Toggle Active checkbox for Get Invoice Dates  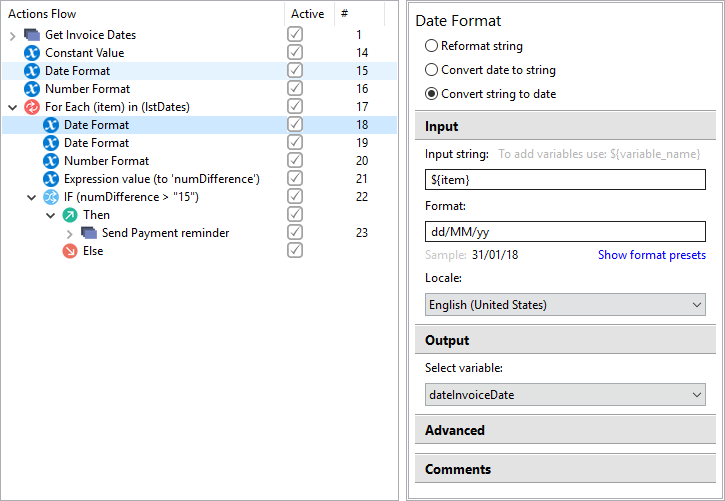pyautogui.click(x=295, y=34)
